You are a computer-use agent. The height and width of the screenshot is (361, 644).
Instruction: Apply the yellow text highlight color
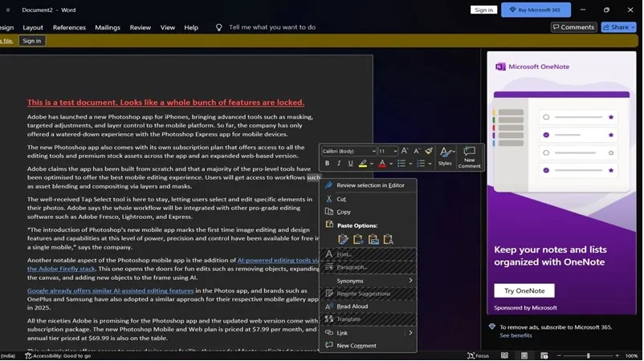[x=363, y=164]
